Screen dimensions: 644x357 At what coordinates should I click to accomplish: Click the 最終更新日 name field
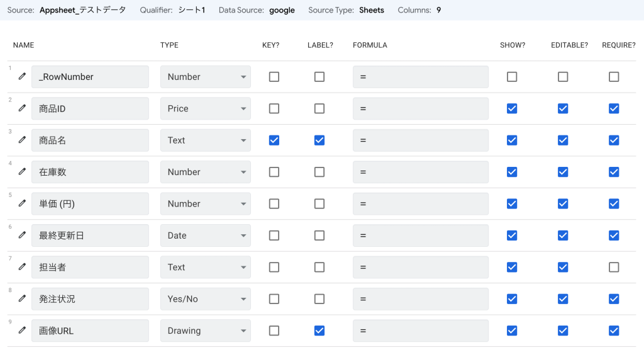(90, 235)
